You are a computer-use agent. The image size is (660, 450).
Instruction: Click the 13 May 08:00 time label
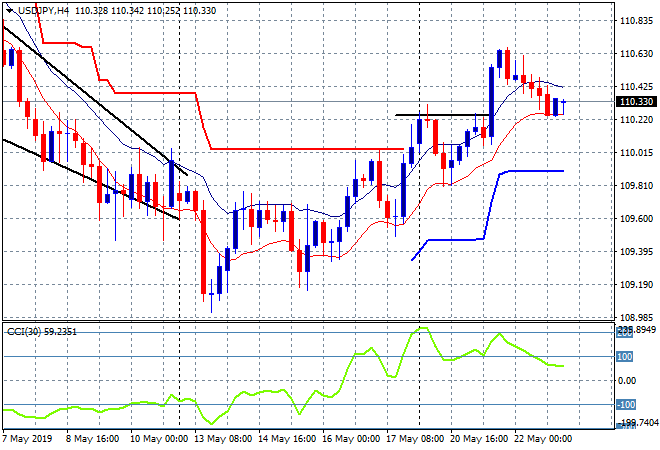(223, 439)
